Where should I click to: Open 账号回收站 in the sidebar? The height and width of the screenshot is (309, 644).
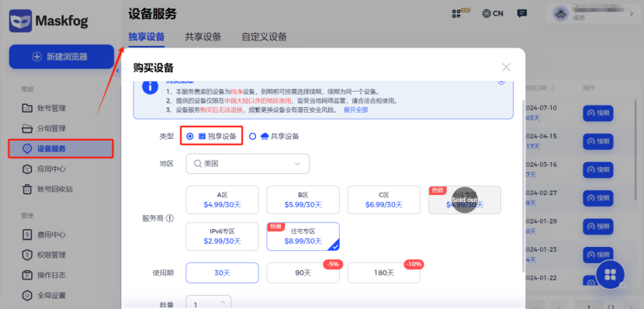tap(47, 189)
